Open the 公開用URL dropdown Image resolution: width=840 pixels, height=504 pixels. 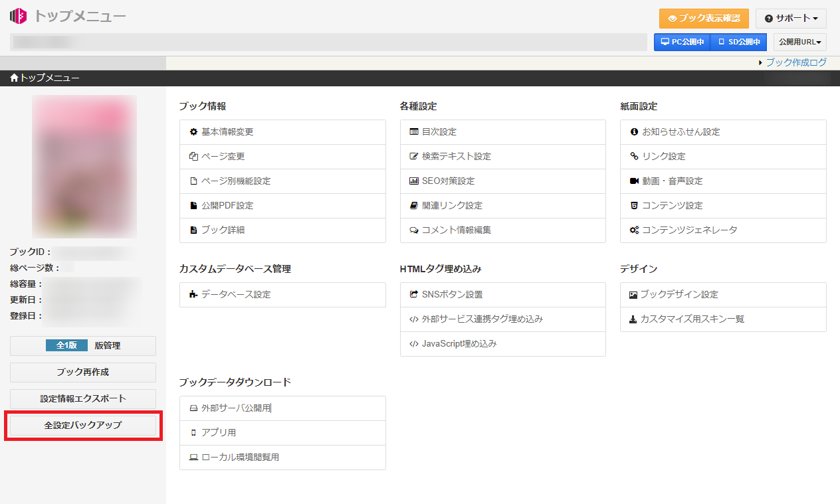click(x=799, y=42)
